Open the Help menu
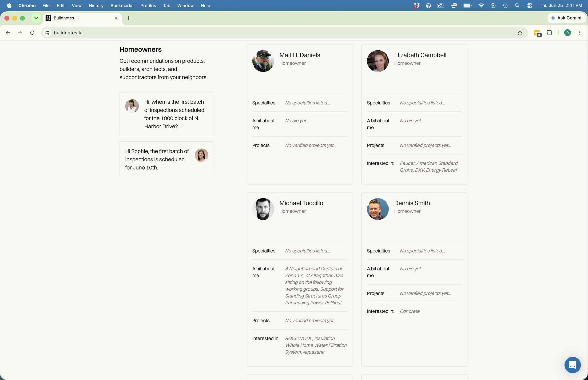Screen dimensions: 588x380 205,5
